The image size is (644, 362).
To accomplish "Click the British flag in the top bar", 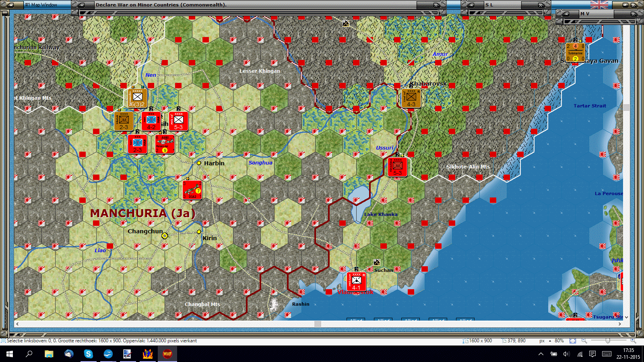I will [599, 4].
